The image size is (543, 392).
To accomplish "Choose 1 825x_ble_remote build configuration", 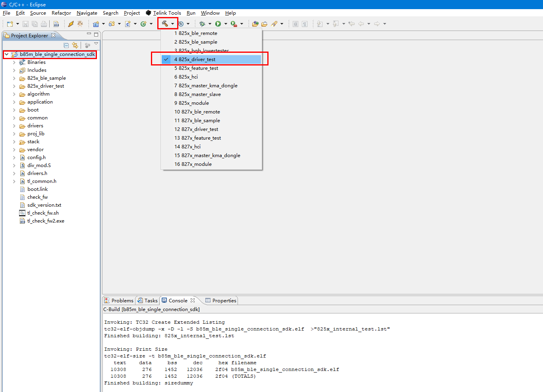I will tap(211, 33).
